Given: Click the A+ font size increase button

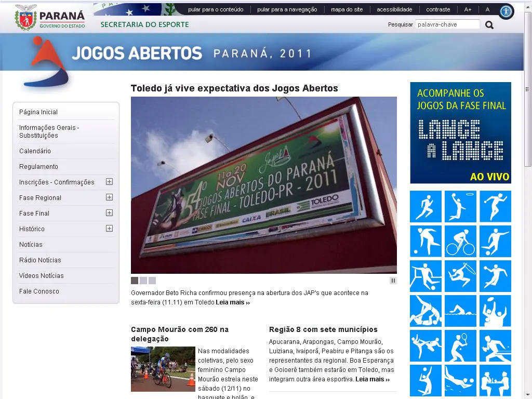Looking at the screenshot, I should [468, 9].
